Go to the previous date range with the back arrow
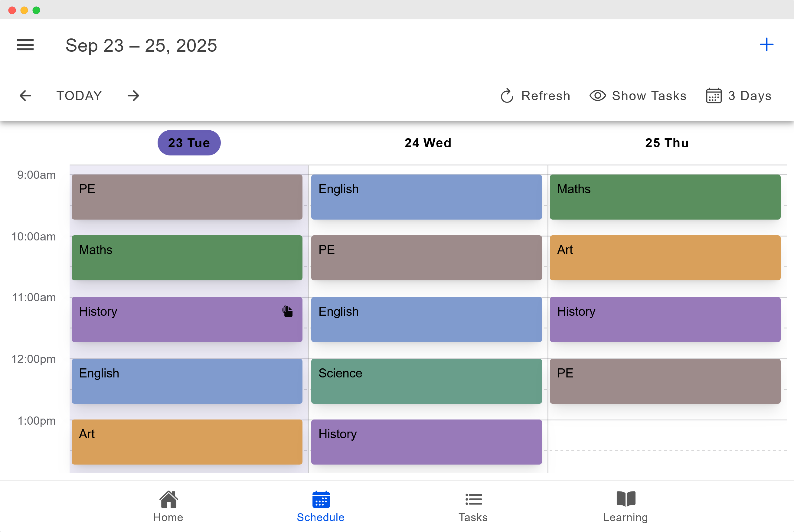 pos(25,96)
